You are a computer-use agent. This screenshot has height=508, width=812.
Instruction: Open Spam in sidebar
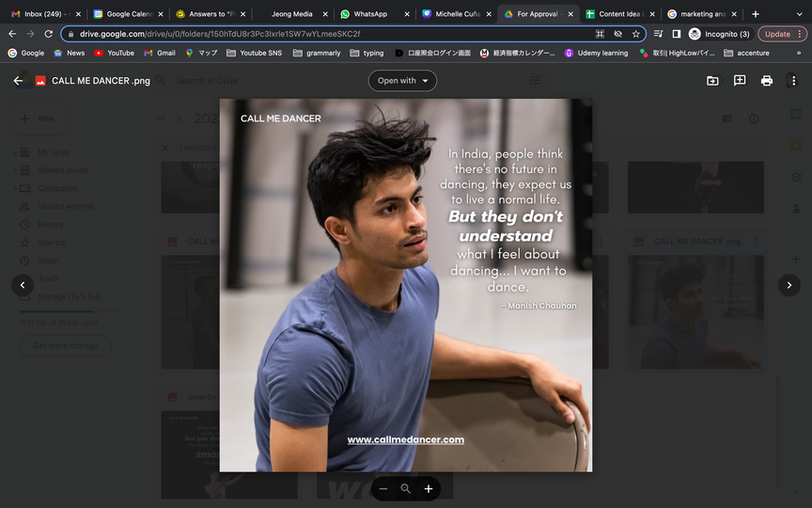point(48,261)
